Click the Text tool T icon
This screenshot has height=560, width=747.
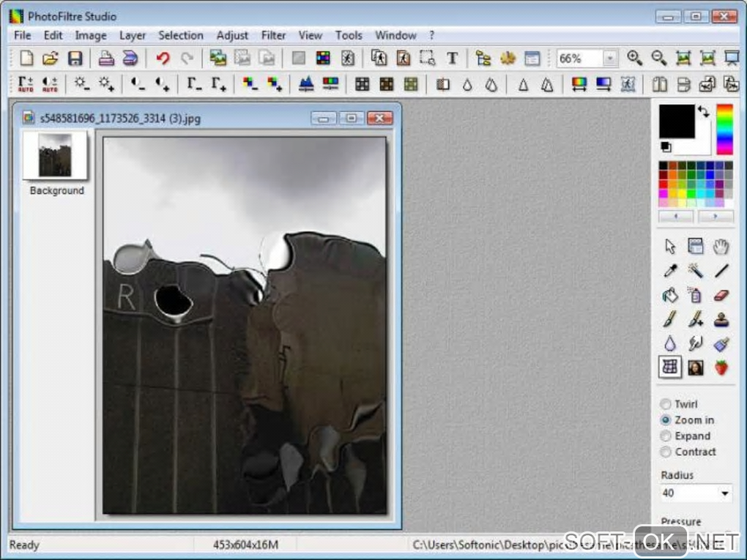452,58
